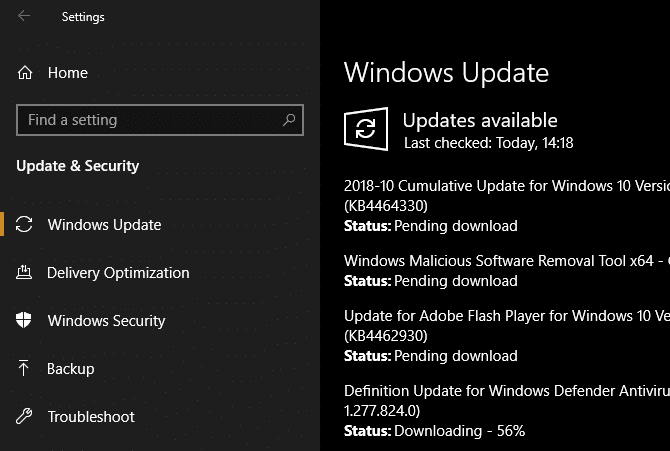Viewport: 670px width, 451px height.
Task: Click the Definition Update for Windows Defender entry
Action: tap(507, 391)
